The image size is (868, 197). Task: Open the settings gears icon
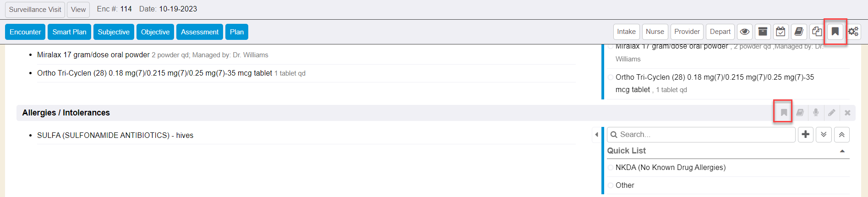(853, 32)
